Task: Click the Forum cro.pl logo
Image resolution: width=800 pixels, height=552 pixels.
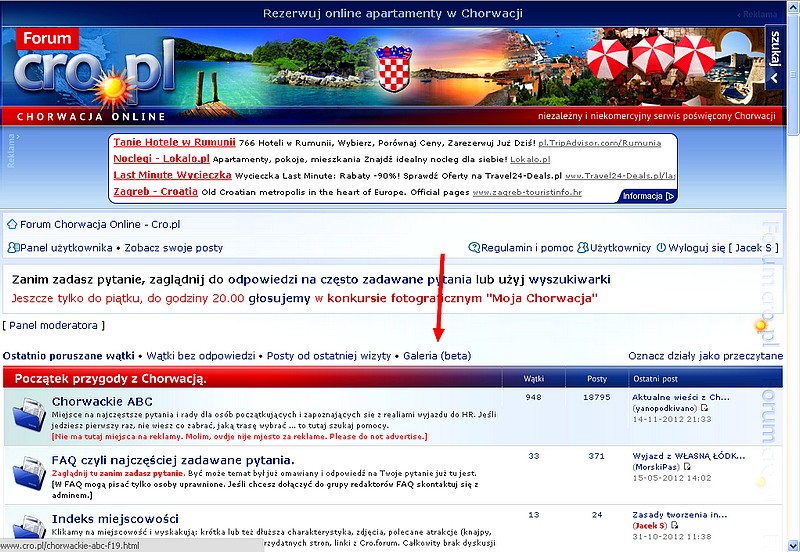Action: [85, 72]
